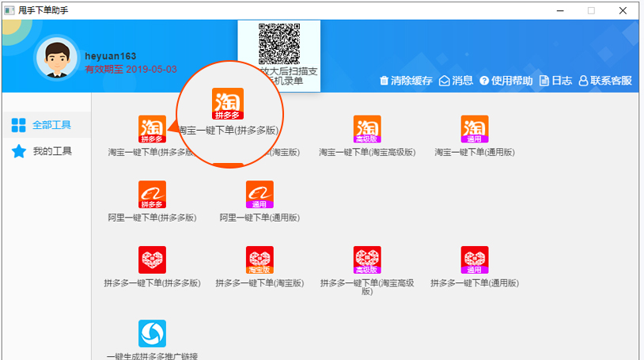This screenshot has width=644, height=360.
Task: Launch 拼多多一键下单(通用版) tool
Action: click(475, 260)
